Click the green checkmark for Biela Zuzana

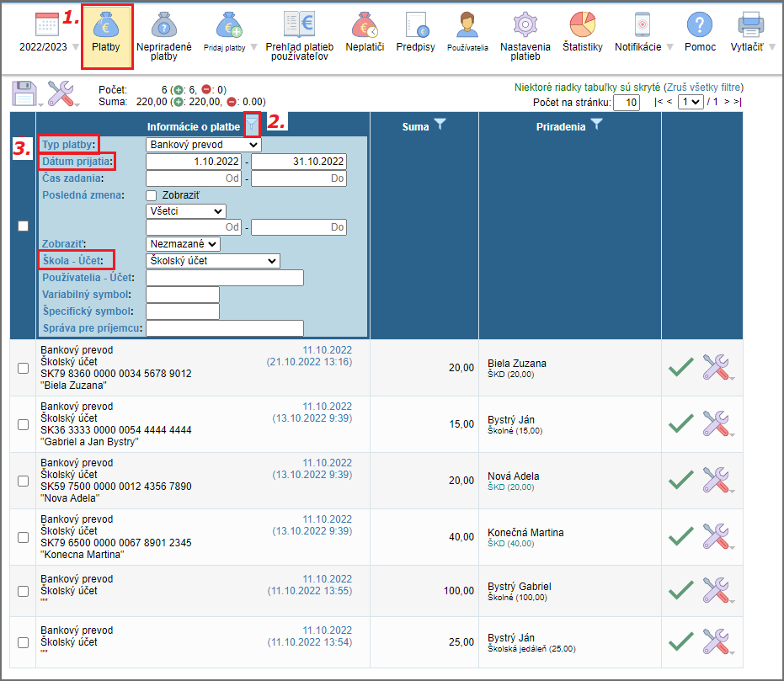pos(681,367)
